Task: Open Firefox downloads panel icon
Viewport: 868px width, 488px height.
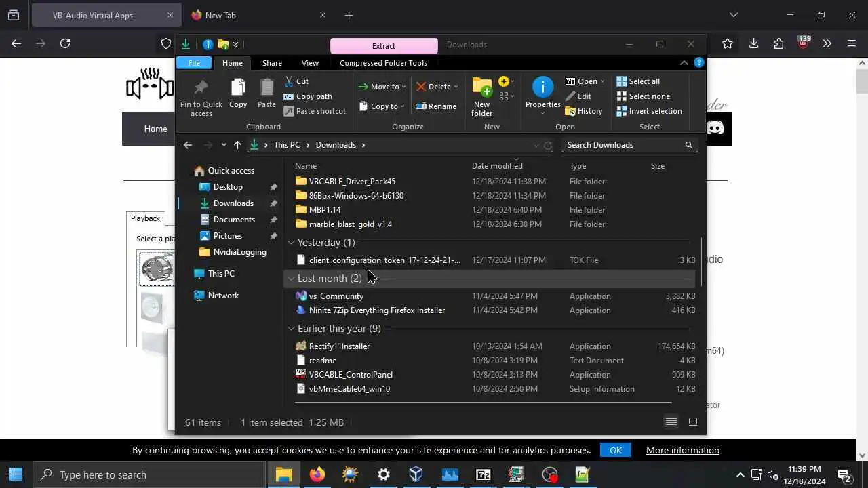Action: 753,43
